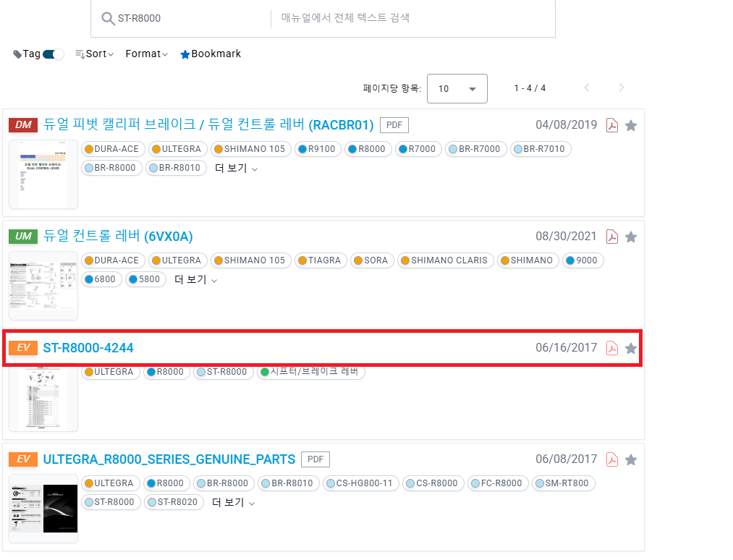Viewport: 733px width, 560px height.
Task: Open thumbnail of ULTEGRA_R8000_SERIES_GENUINE_PARTS
Action: [43, 509]
